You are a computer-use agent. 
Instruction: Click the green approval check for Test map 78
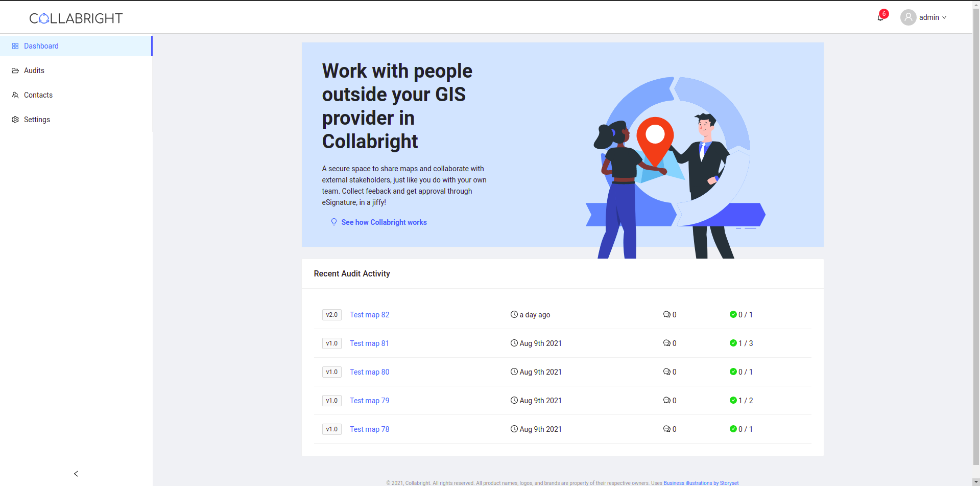733,429
